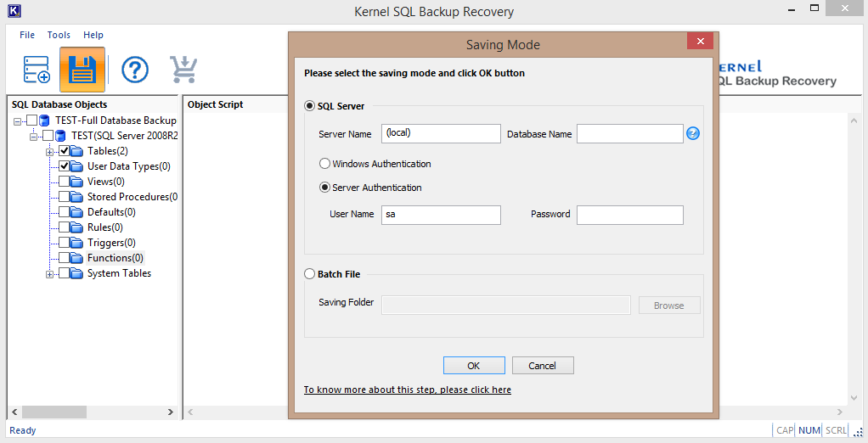Click the Password input field
868x443 pixels.
630,216
